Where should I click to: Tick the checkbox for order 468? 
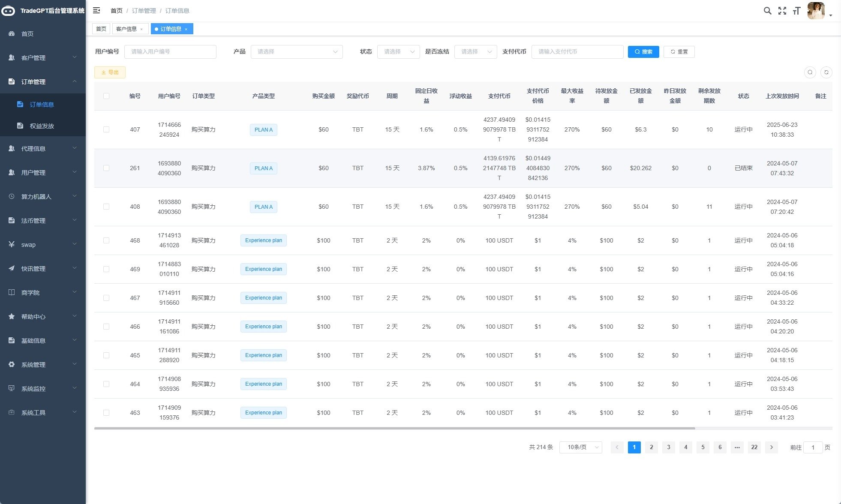coord(106,240)
